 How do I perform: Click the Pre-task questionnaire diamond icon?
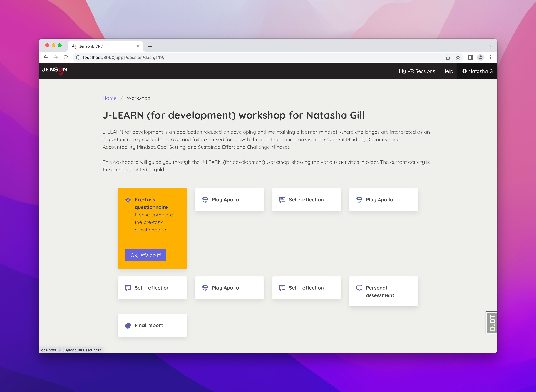point(128,200)
